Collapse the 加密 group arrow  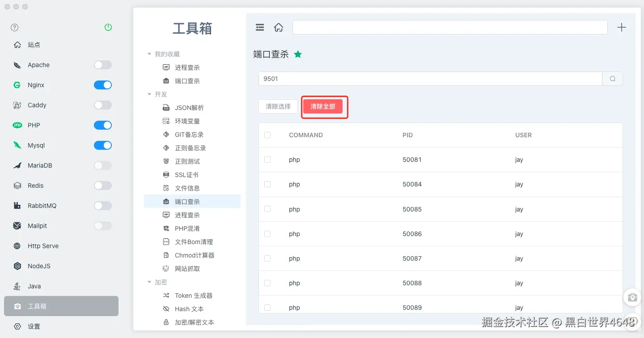click(x=149, y=282)
